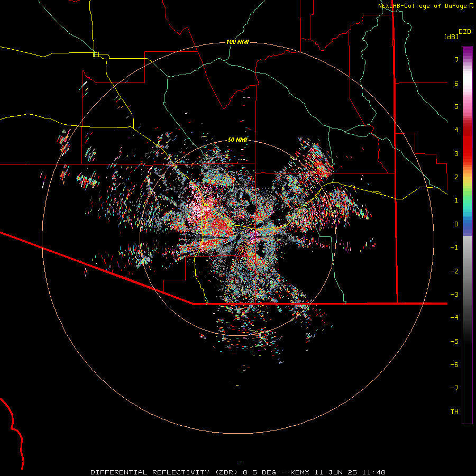Click the TH threshold label on scale
The width and height of the screenshot is (476, 476).
(x=454, y=412)
